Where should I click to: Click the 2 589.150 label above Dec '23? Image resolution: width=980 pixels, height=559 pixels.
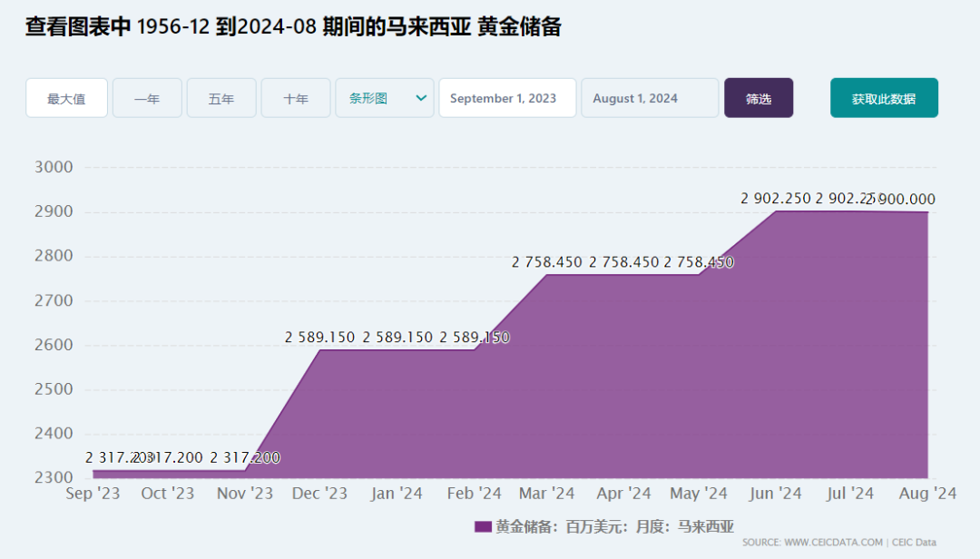point(319,338)
